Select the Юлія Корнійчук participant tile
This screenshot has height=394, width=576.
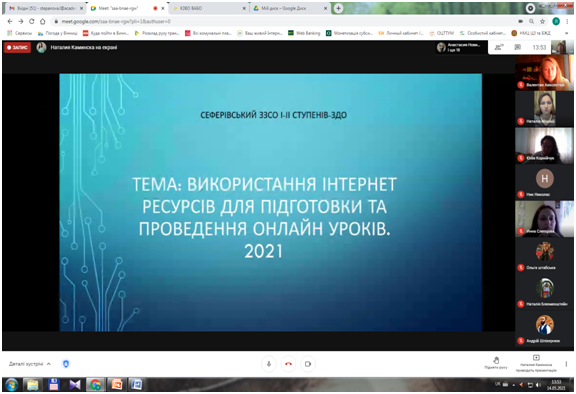click(x=544, y=145)
